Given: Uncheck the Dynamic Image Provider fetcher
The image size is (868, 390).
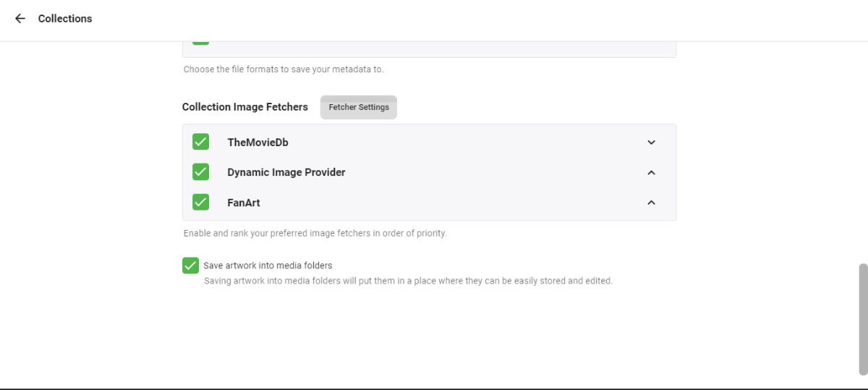Looking at the screenshot, I should [x=200, y=172].
